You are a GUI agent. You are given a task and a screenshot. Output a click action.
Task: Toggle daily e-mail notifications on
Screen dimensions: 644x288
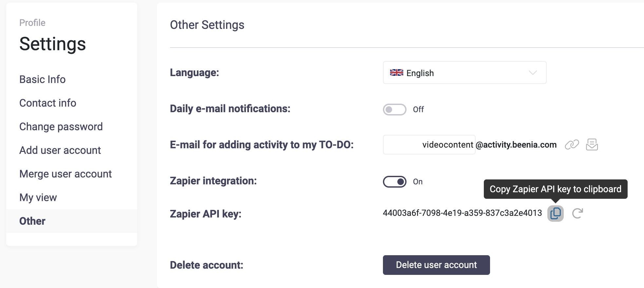(394, 110)
